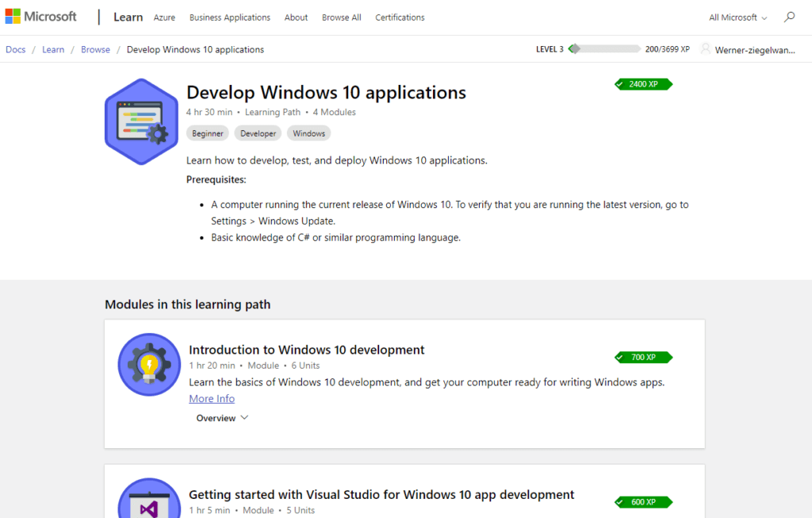Screen dimensions: 812x518
Task: Toggle the Beginner tag
Action: tap(207, 132)
